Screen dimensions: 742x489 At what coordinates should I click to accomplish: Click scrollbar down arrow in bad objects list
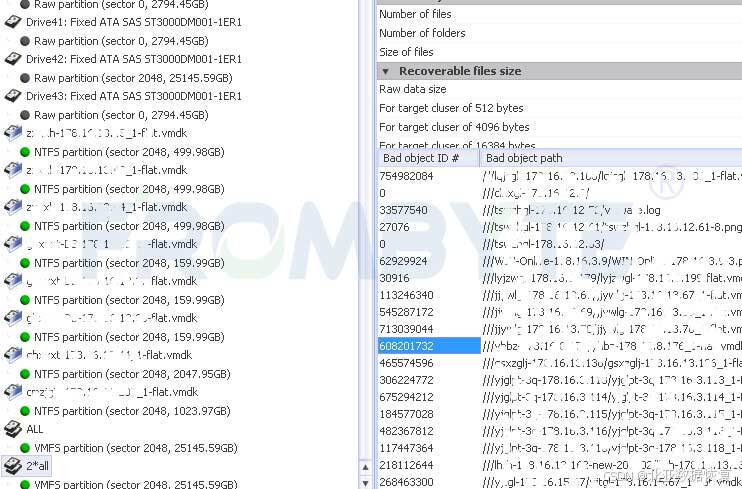click(365, 483)
